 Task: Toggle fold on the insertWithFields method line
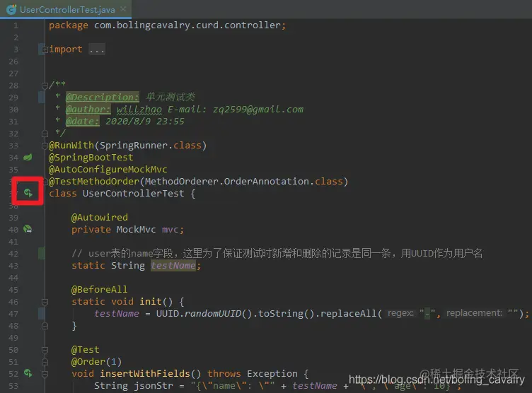(45, 374)
